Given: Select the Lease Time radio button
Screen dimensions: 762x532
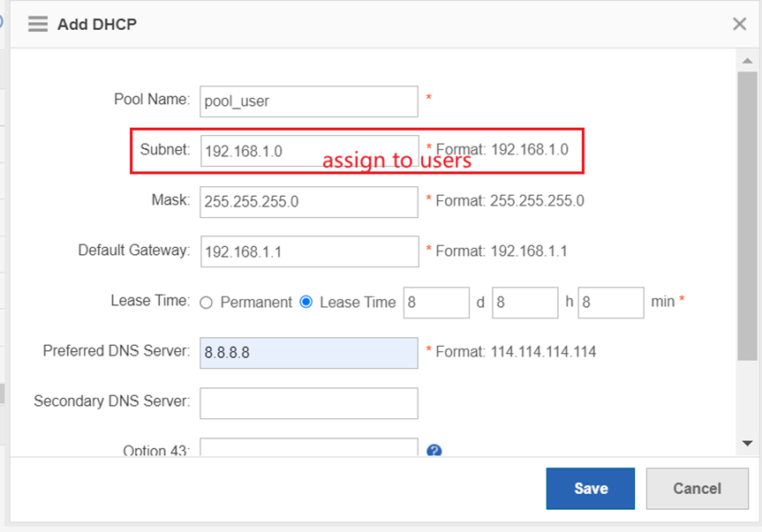Looking at the screenshot, I should 306,302.
